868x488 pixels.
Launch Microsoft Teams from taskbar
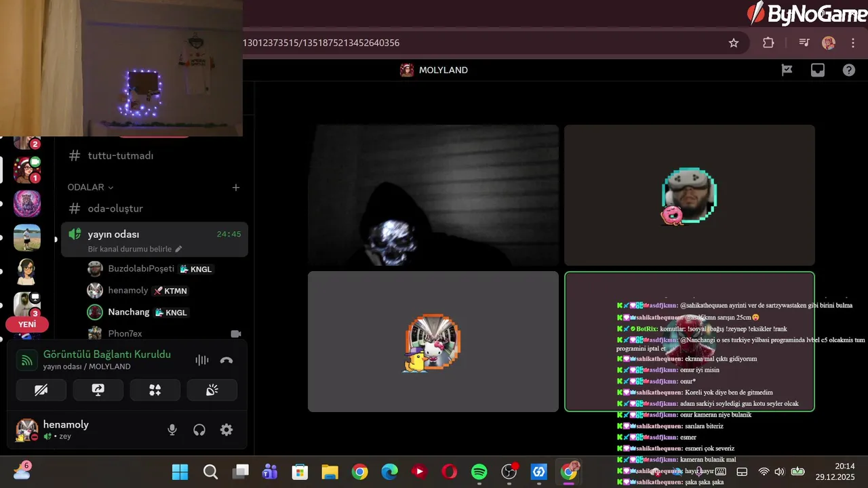point(270,472)
